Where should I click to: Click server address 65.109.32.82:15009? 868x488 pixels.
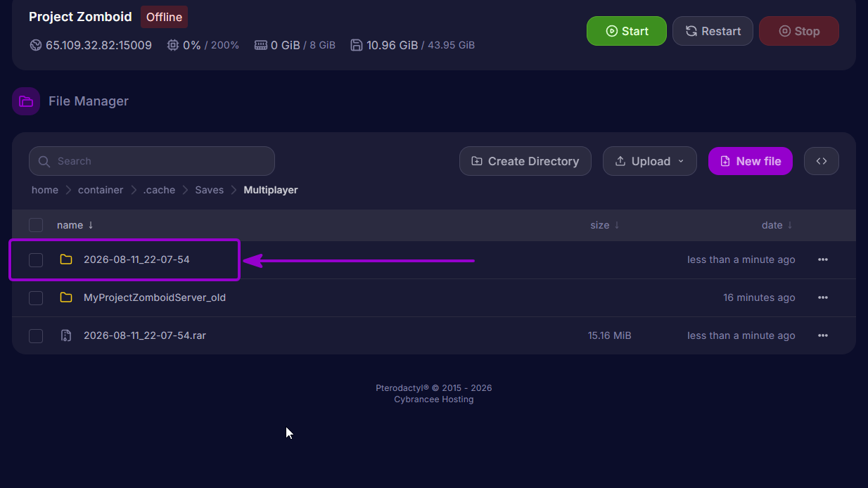pyautogui.click(x=98, y=45)
